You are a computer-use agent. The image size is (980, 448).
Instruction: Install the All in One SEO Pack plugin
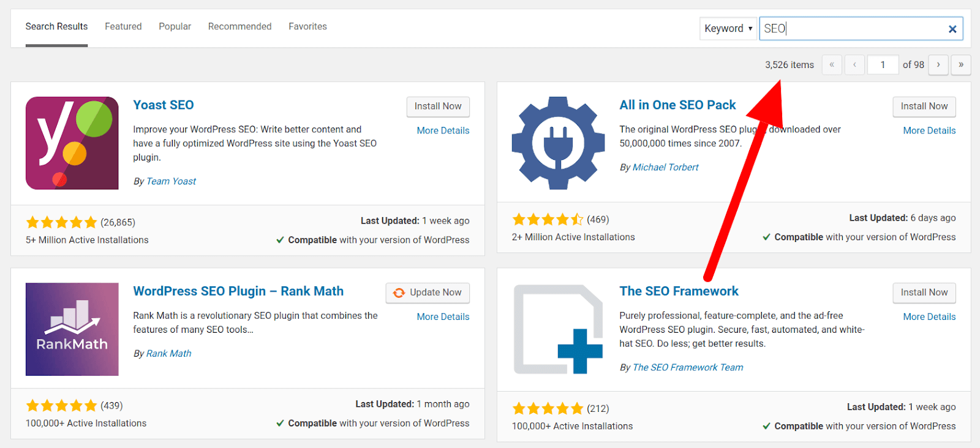click(924, 107)
